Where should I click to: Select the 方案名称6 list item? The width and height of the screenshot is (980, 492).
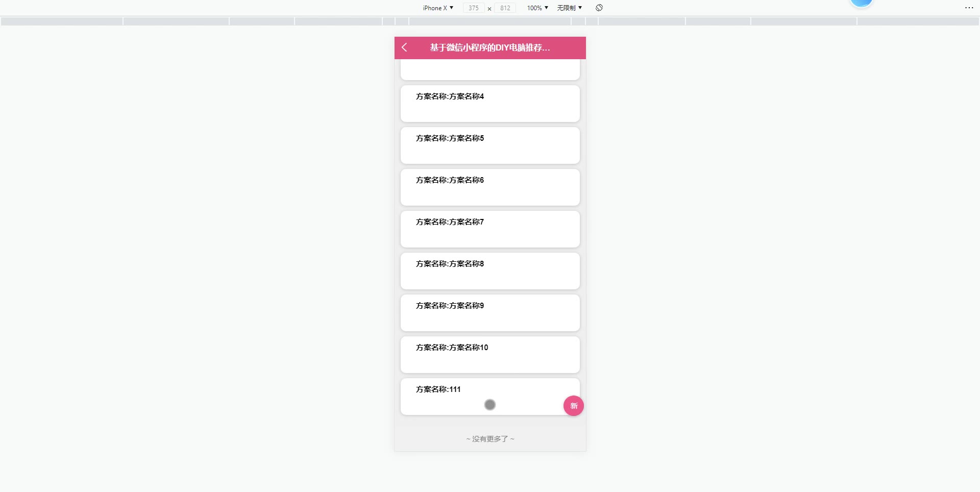click(490, 187)
